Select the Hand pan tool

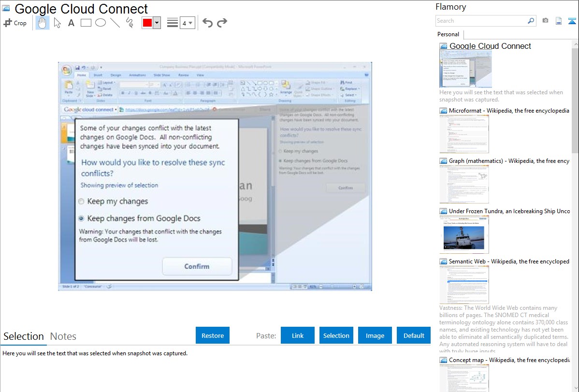point(43,23)
